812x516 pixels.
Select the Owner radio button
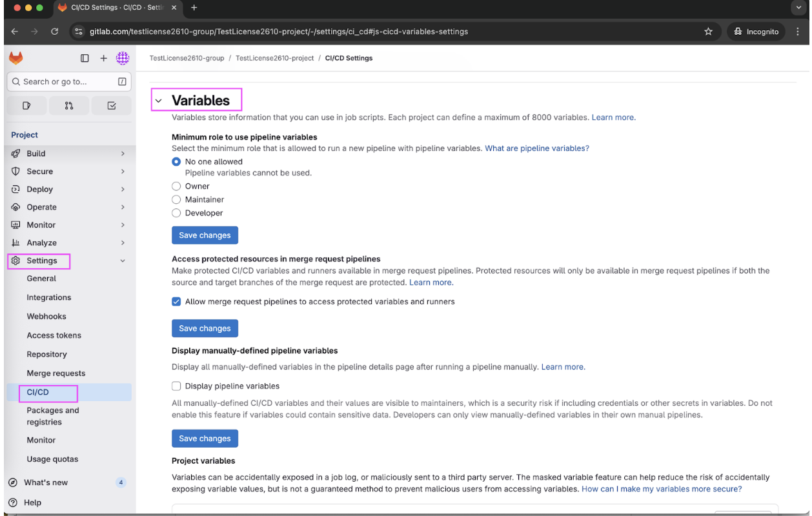point(176,186)
